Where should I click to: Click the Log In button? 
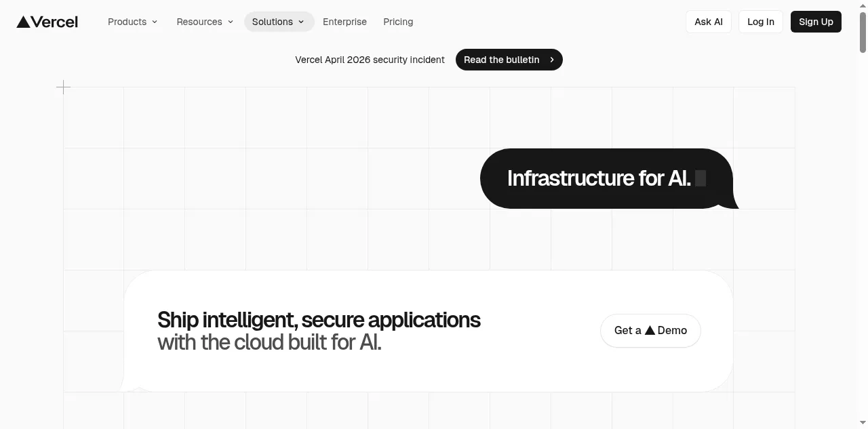tap(761, 22)
